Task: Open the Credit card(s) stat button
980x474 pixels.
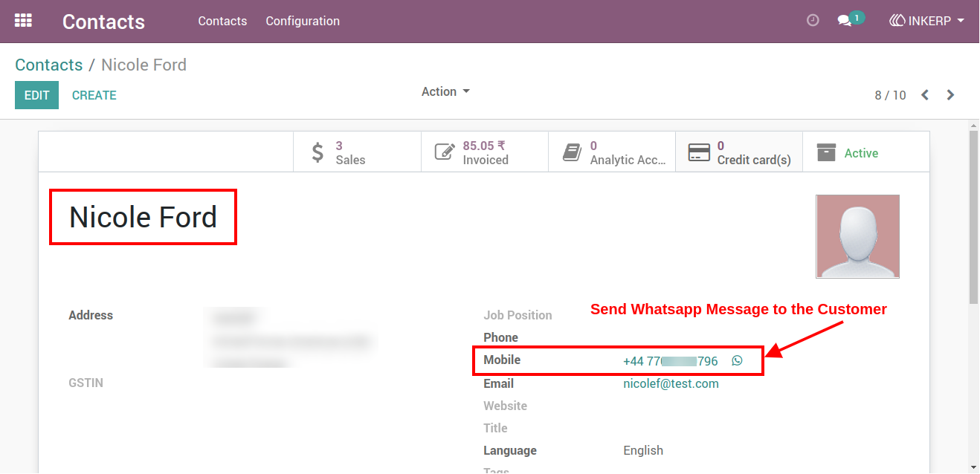Action: coord(739,152)
